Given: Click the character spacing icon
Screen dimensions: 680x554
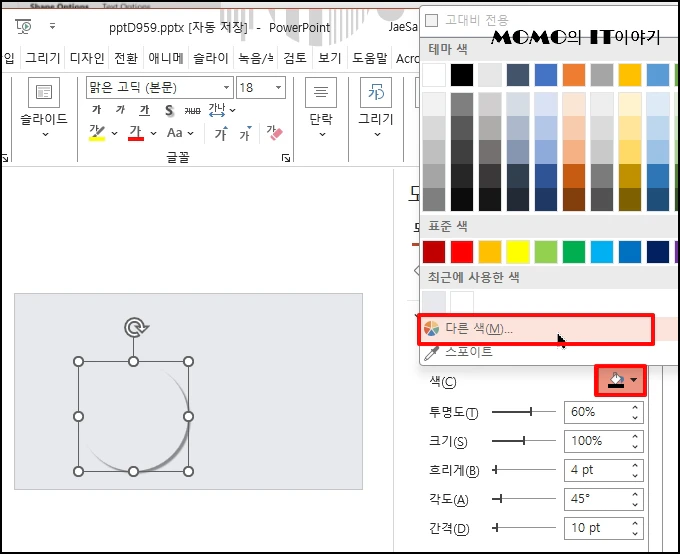Looking at the screenshot, I should [x=217, y=110].
